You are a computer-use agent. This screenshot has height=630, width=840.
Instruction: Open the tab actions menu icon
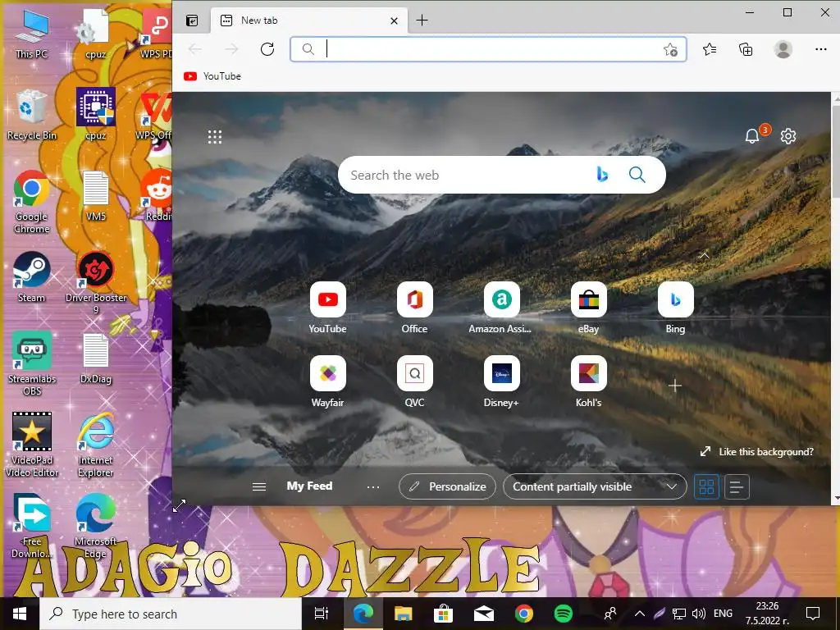click(x=192, y=21)
